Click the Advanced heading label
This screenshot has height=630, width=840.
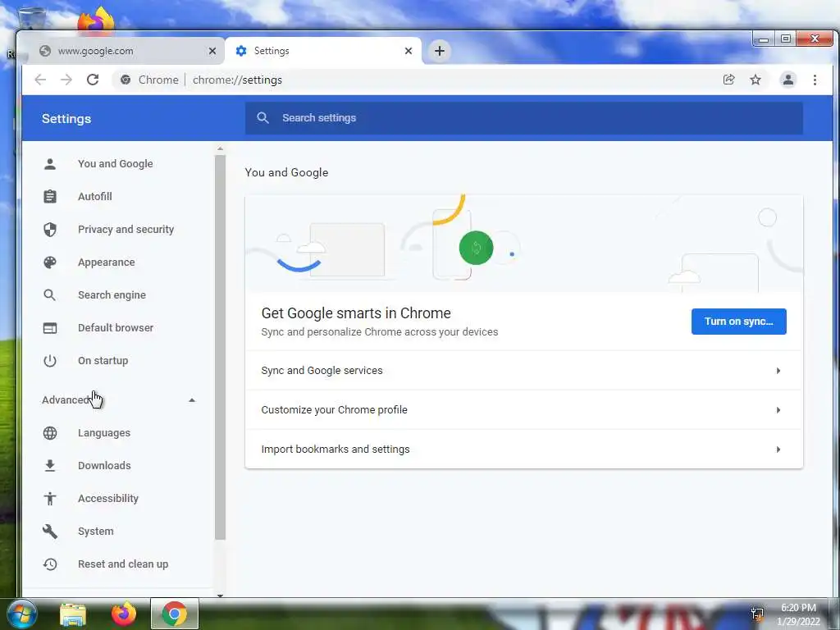coord(66,400)
